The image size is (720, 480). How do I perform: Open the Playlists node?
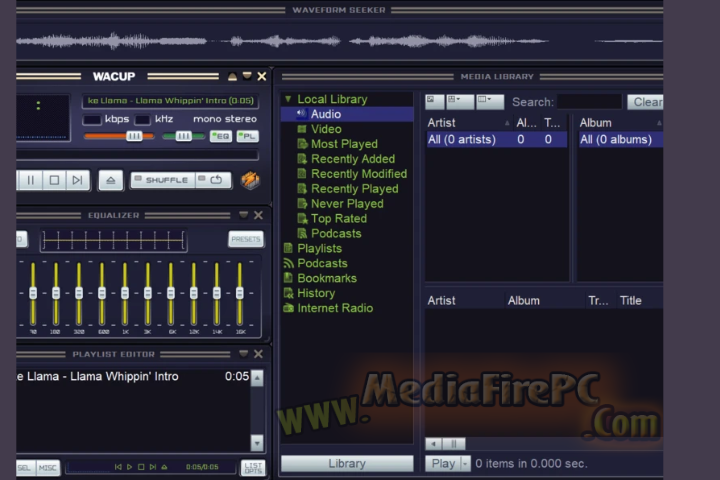[x=319, y=248]
